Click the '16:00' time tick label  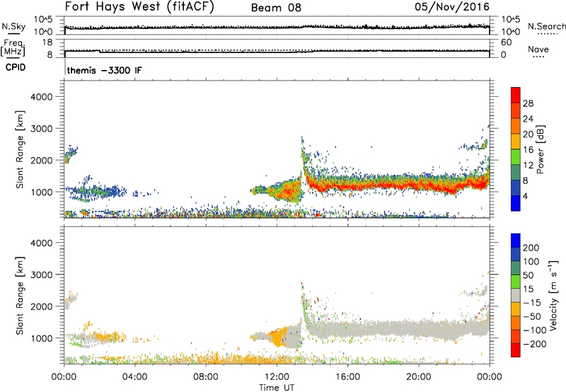347,377
